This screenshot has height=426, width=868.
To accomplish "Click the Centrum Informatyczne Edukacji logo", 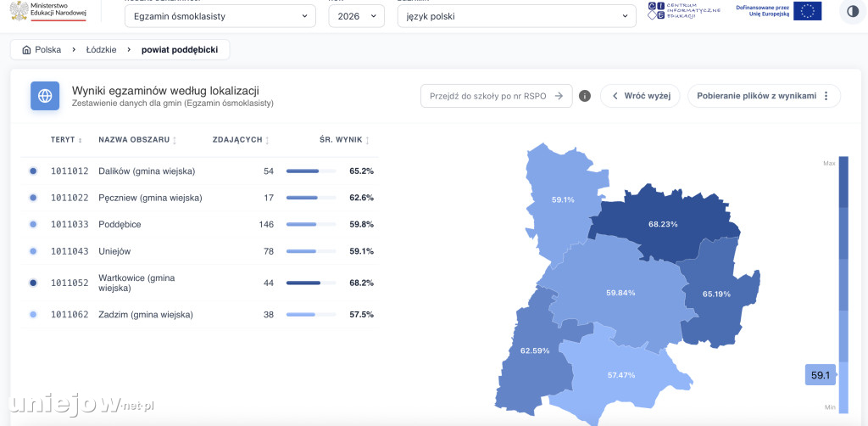I will point(684,10).
